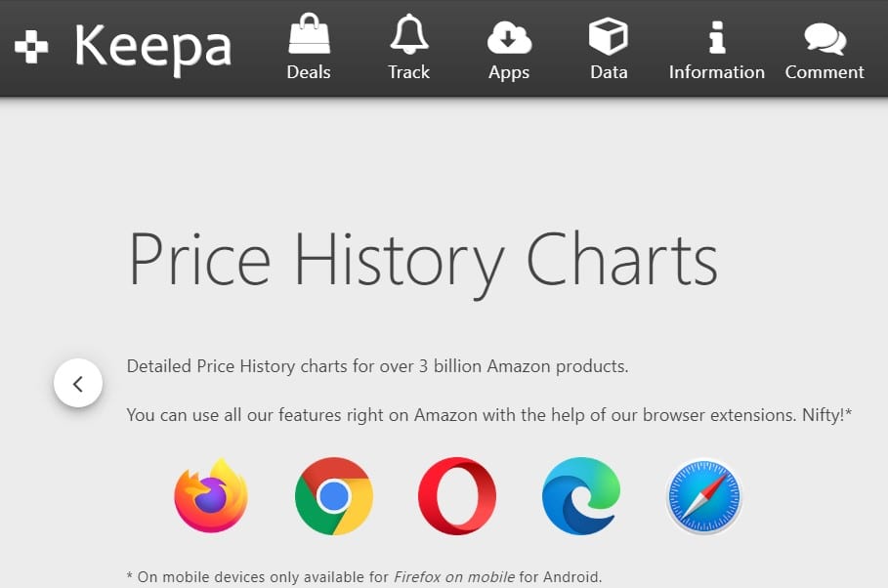Viewport: 888px width, 588px height.
Task: Click the Keepa plus logo icon
Action: (31, 47)
